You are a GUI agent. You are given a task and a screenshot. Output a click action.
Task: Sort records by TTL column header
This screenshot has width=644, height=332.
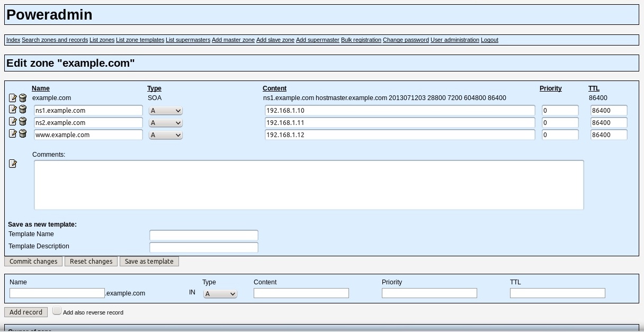coord(594,88)
